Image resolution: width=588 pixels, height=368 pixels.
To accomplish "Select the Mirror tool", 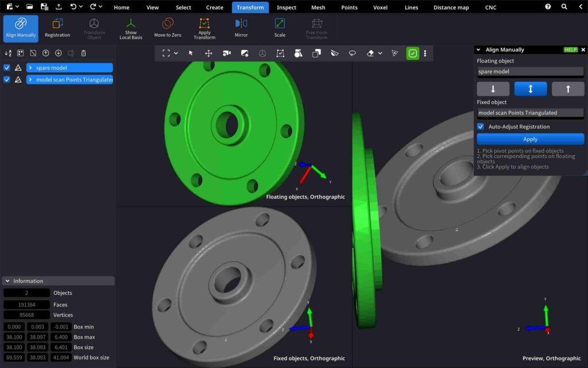I will pyautogui.click(x=241, y=28).
